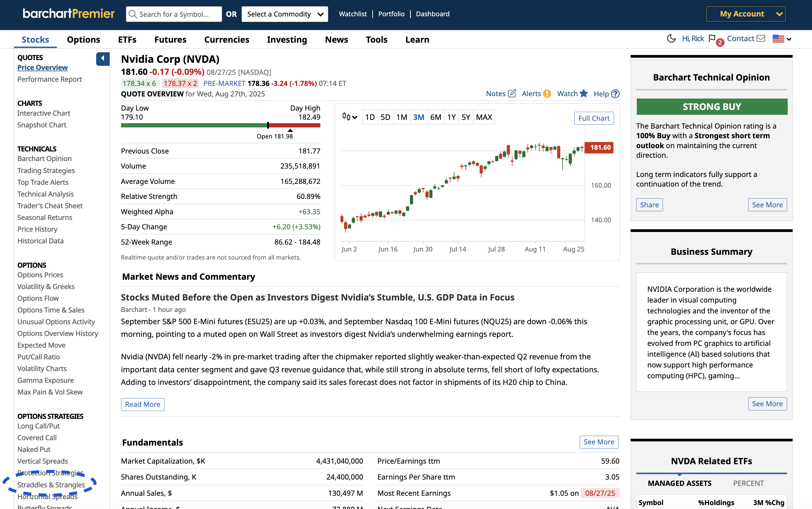Open the chart type candlestick selector

350,117
